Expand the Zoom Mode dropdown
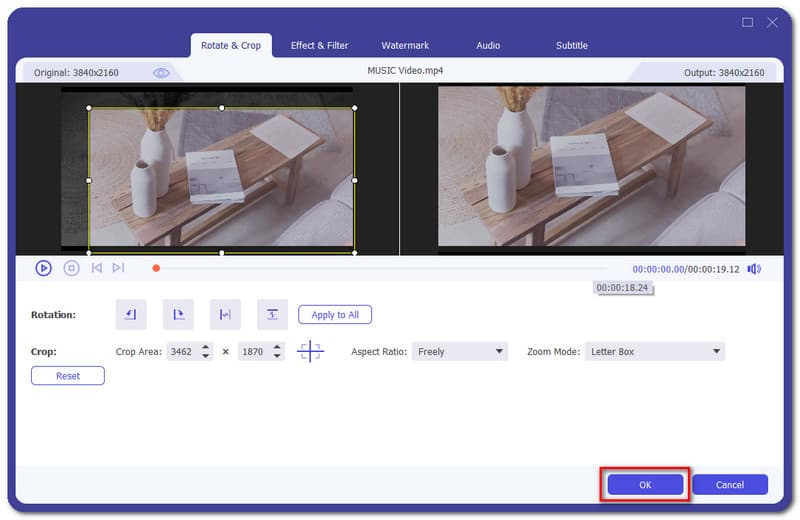This screenshot has height=520, width=800. 654,352
